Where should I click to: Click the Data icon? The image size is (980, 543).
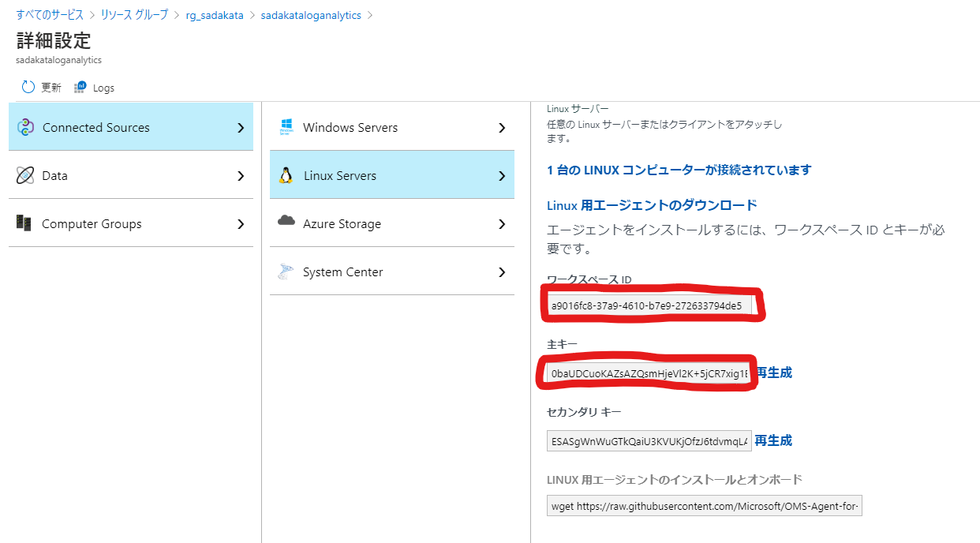(x=24, y=175)
